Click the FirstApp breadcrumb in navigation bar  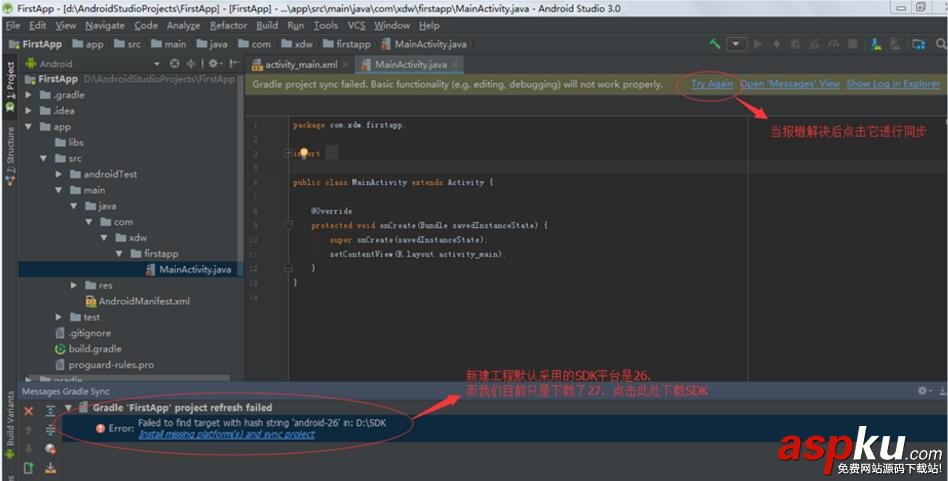36,44
